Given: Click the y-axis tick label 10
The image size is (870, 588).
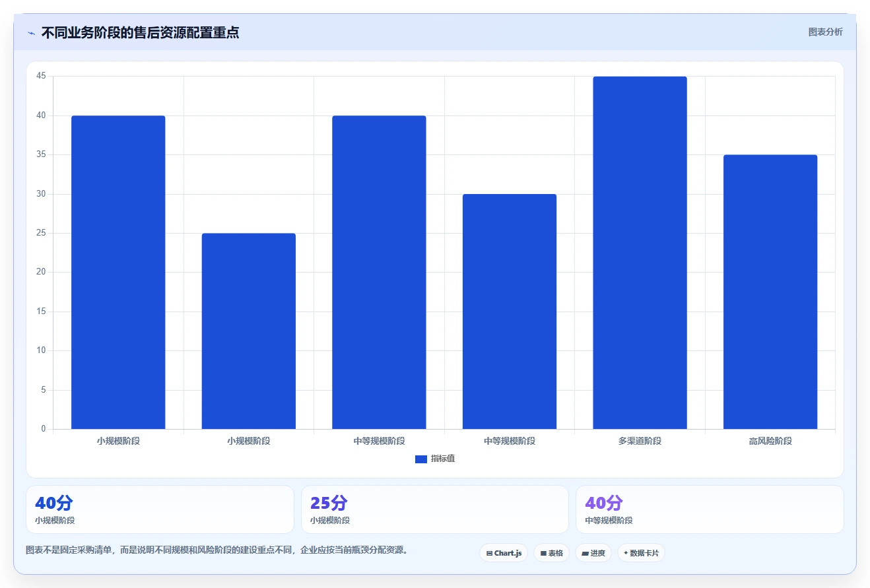Looking at the screenshot, I should coord(41,350).
